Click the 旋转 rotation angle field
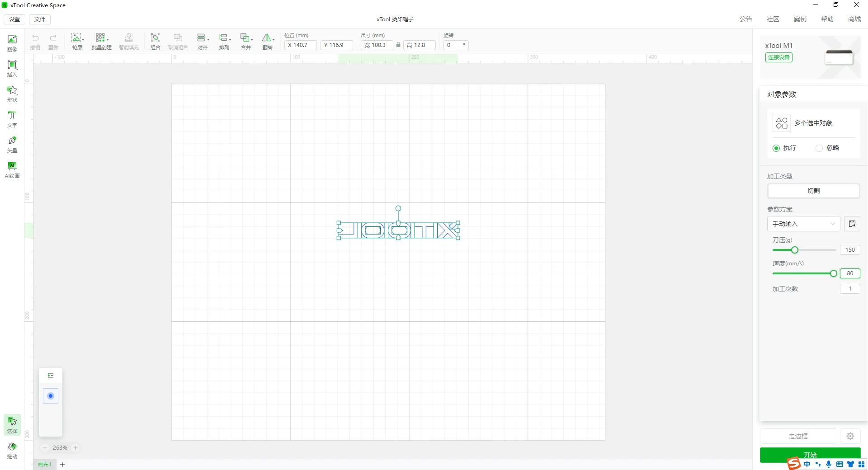Screen dimensions: 868x470 (x=456, y=45)
